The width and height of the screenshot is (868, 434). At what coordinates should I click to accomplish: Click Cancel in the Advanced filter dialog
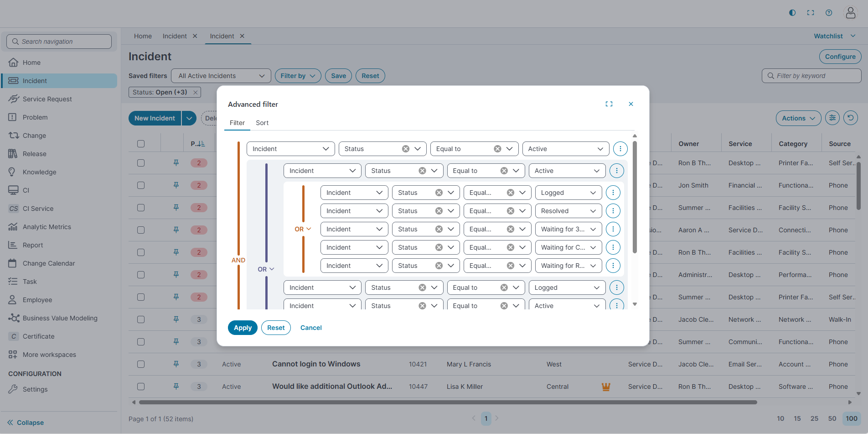pos(311,328)
